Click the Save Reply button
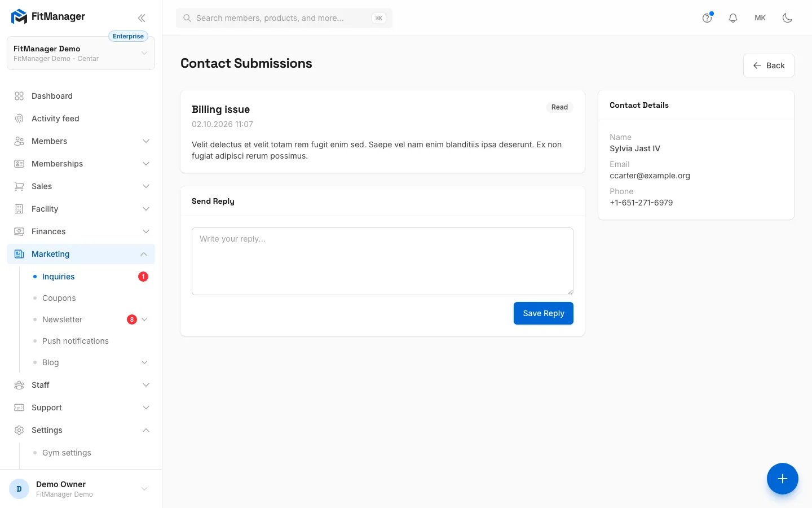The height and width of the screenshot is (508, 812). 544,313
